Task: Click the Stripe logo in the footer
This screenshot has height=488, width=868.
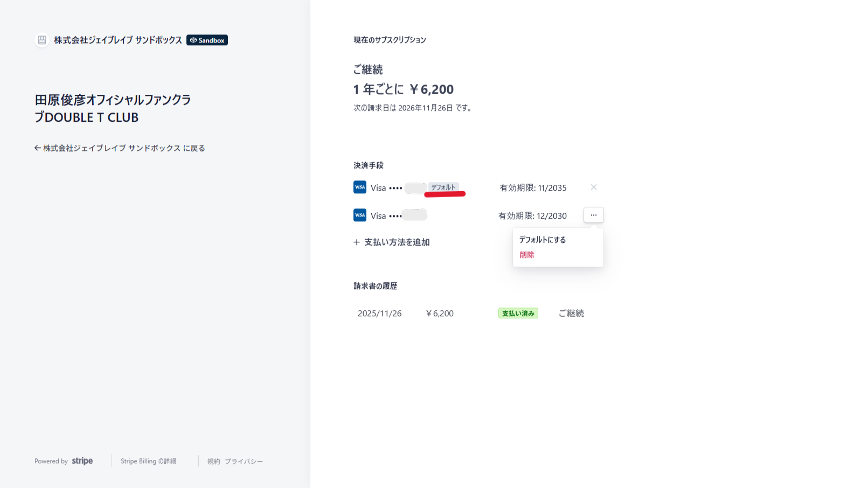Action: tap(82, 461)
